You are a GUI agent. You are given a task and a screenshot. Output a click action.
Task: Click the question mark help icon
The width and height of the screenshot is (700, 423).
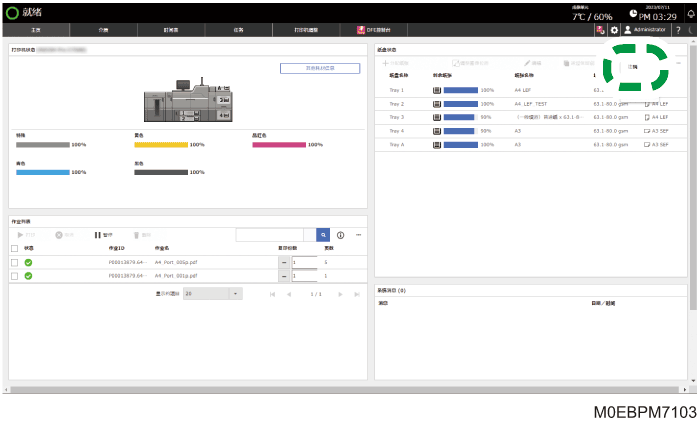(x=678, y=30)
